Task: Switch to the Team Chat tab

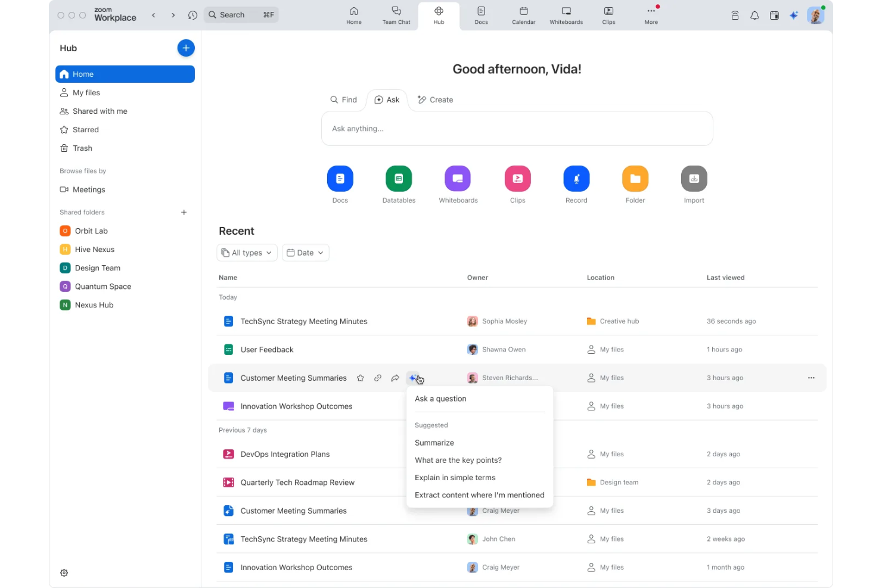Action: pyautogui.click(x=396, y=15)
